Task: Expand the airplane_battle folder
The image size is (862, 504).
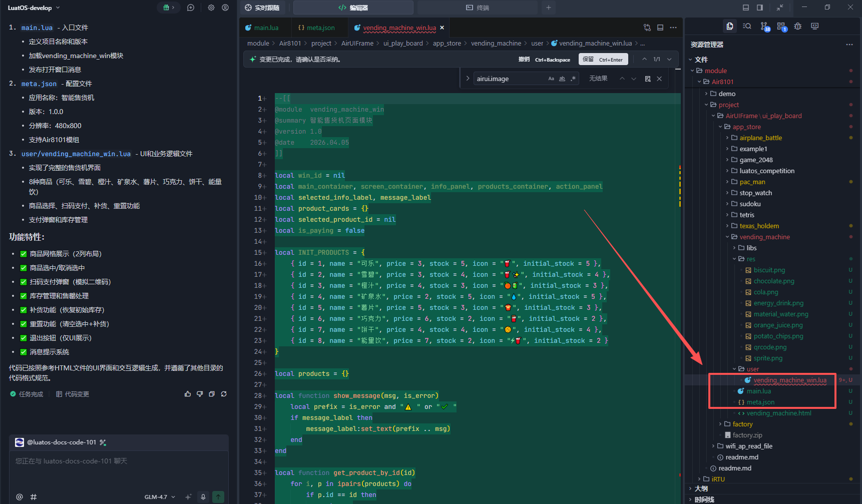Action: click(x=760, y=138)
